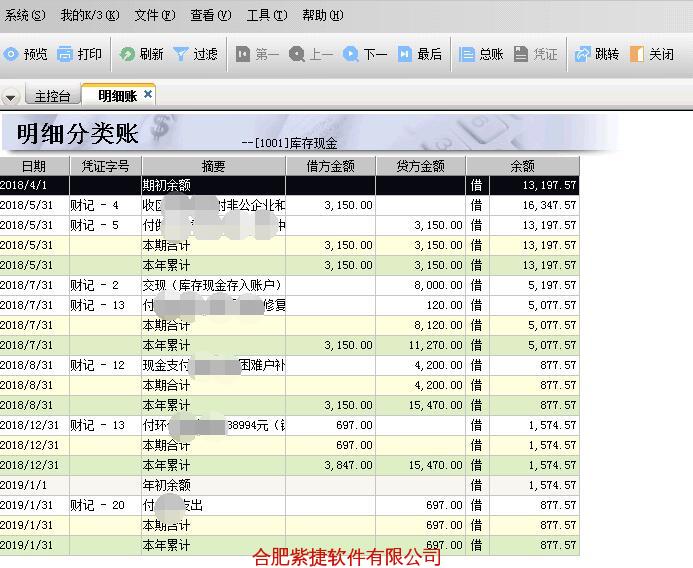Click the 余额 column header
Viewport: 693px width, 568px height.
point(522,166)
